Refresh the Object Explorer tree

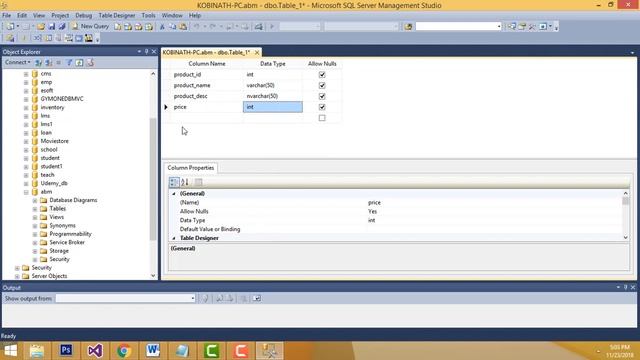pos(79,62)
